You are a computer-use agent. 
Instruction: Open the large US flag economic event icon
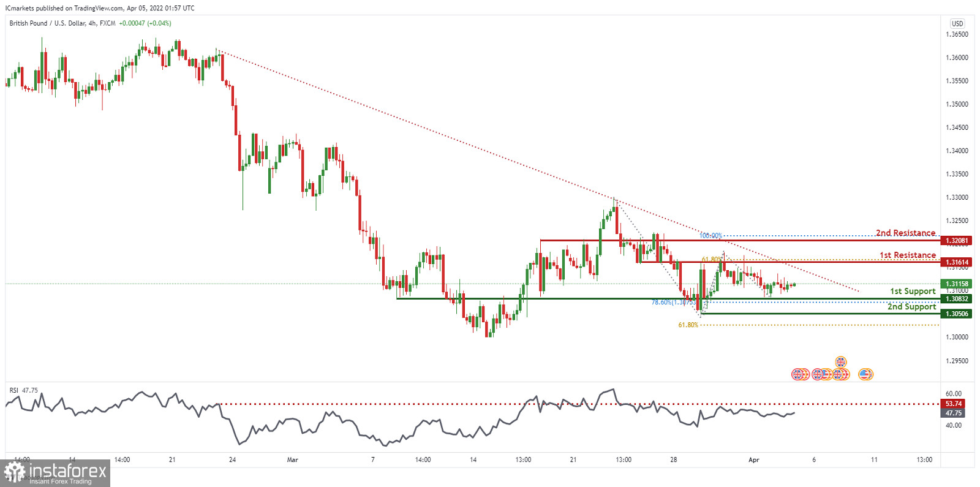click(x=865, y=374)
